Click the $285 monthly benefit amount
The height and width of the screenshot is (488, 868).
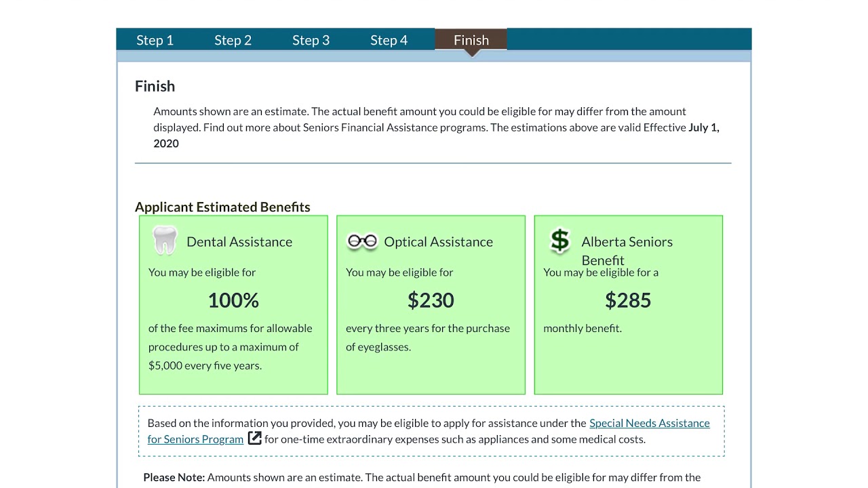click(x=628, y=300)
